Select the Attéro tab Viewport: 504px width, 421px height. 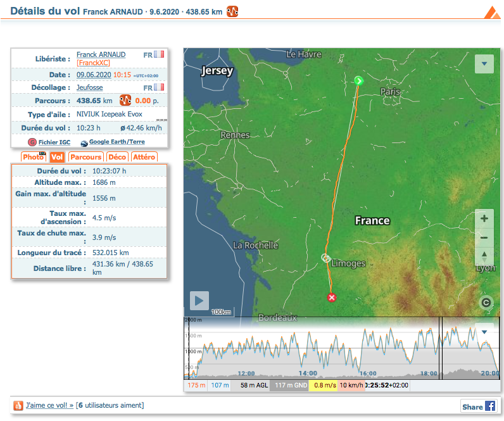(144, 157)
